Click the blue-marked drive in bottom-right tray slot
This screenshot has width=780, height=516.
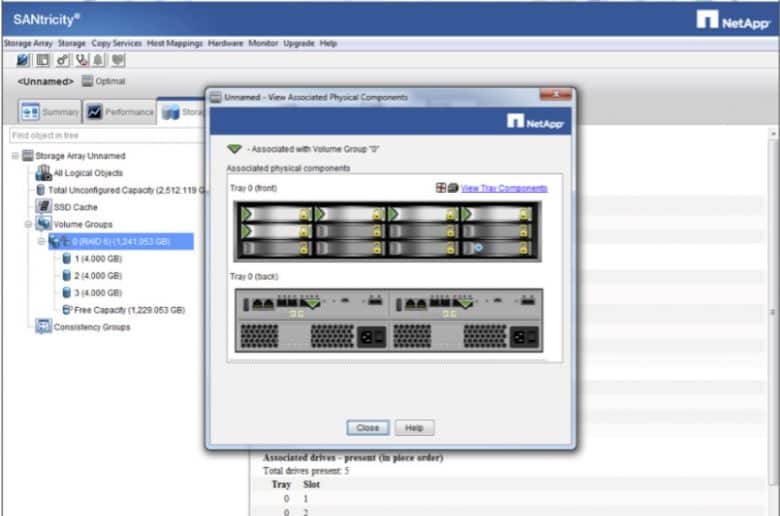[496, 247]
